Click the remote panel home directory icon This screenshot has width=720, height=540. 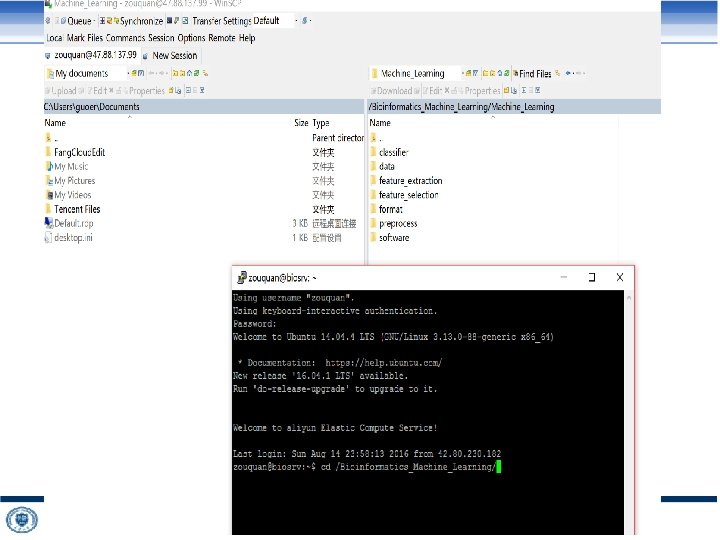click(500, 73)
